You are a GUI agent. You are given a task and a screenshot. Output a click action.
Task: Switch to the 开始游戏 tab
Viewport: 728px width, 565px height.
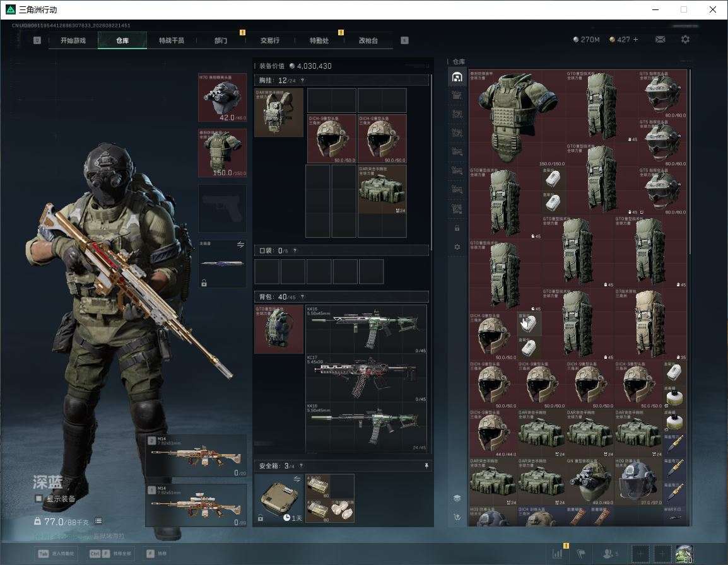[73, 40]
